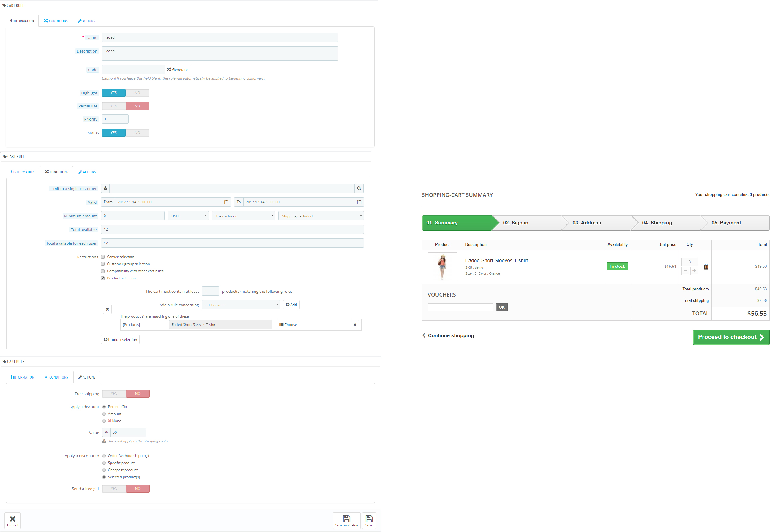Screen dimensions: 778x532
Task: Open the USD currency dropdown
Action: [188, 216]
